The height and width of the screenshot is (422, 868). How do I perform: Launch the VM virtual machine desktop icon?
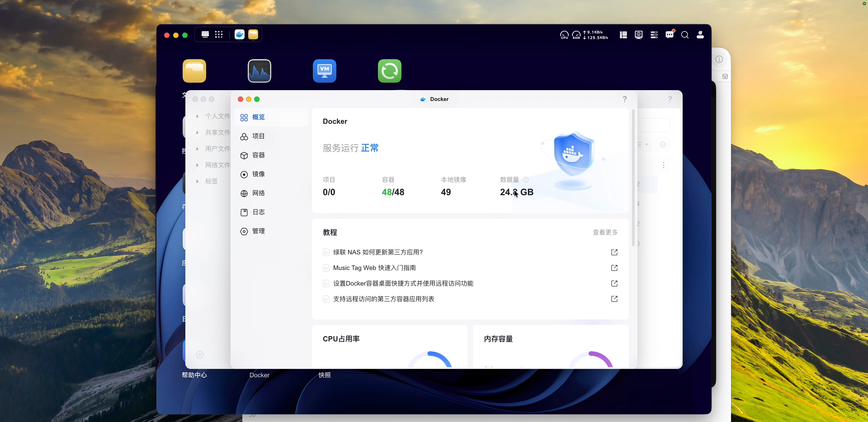pos(325,71)
